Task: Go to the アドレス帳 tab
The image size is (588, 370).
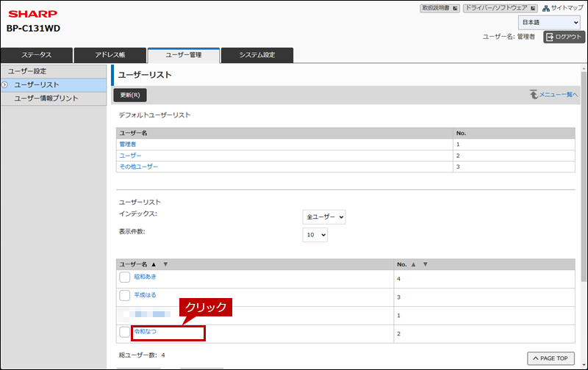Action: tap(110, 55)
